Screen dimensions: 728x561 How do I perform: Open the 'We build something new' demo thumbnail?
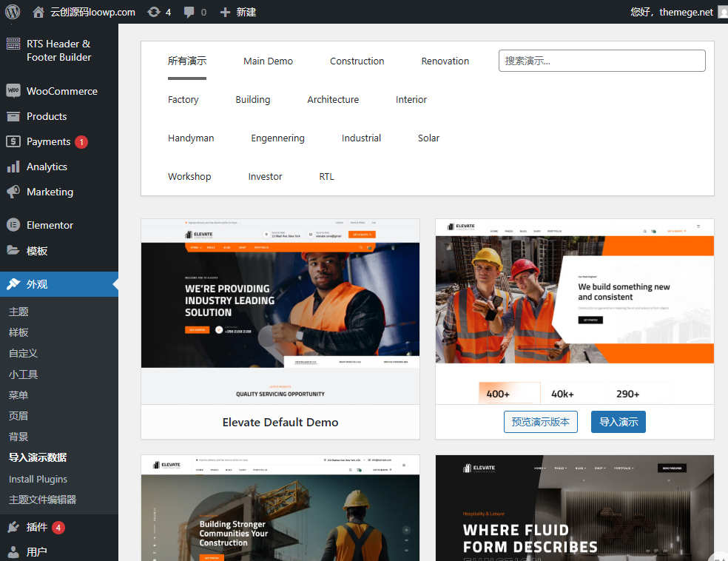[x=575, y=312]
